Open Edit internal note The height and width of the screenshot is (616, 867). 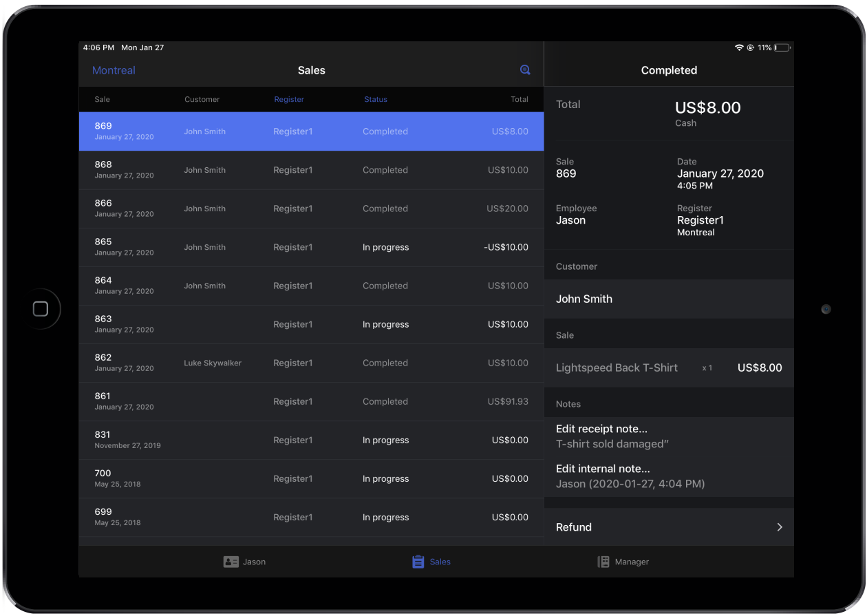click(x=603, y=469)
